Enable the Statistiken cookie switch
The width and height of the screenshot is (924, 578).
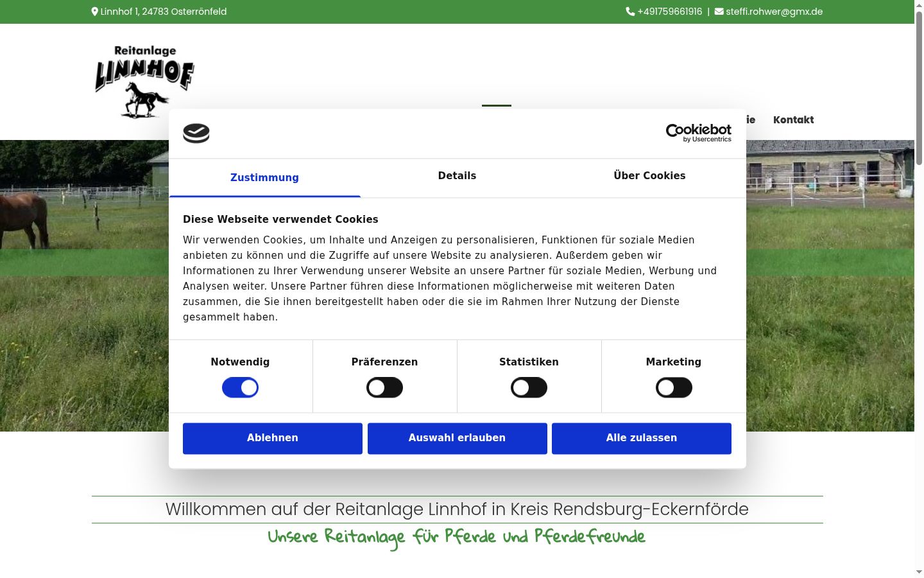pos(529,388)
